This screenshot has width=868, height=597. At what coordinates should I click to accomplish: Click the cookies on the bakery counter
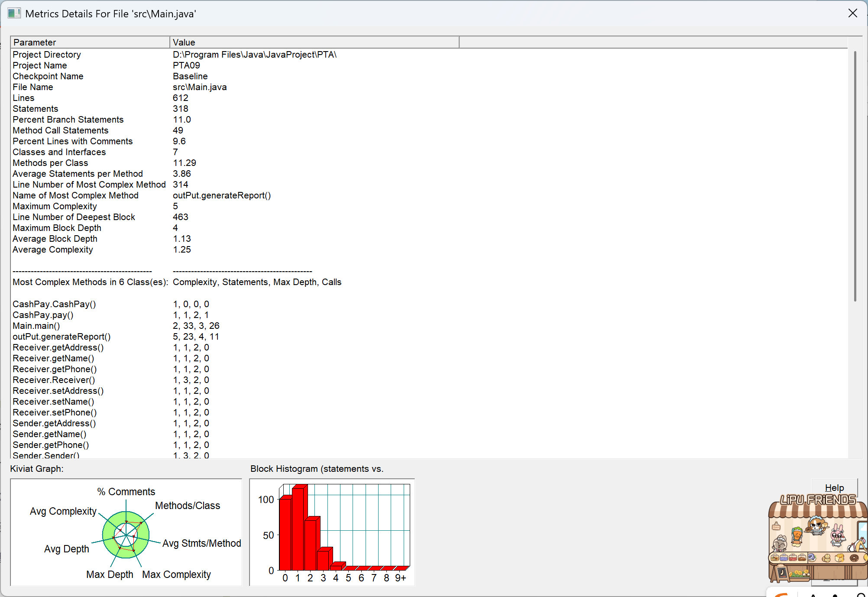(826, 558)
